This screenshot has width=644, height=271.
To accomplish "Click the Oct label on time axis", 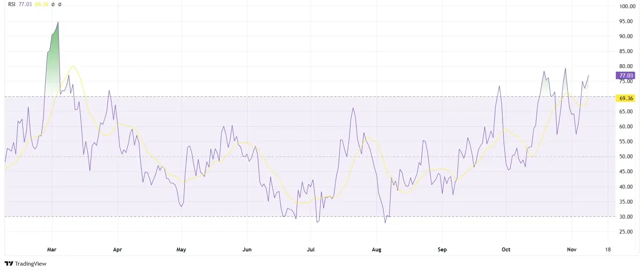I will tap(506, 249).
